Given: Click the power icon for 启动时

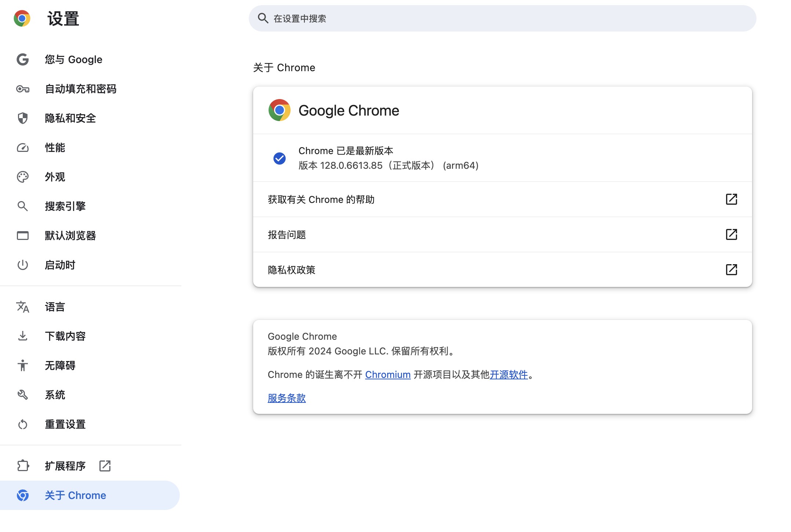Looking at the screenshot, I should click(23, 265).
